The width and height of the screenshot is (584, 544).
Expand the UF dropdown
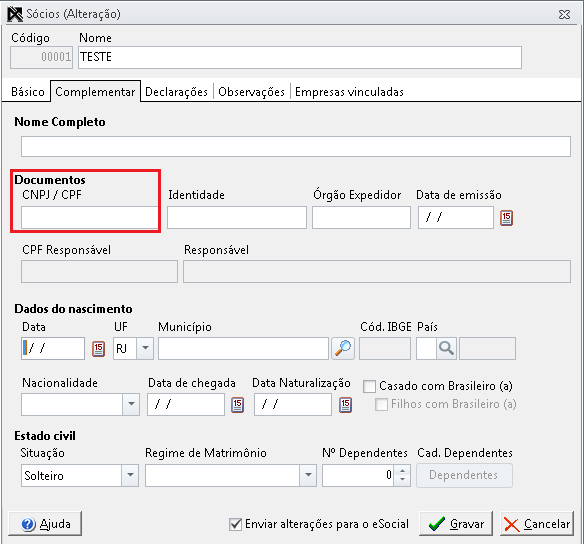145,349
